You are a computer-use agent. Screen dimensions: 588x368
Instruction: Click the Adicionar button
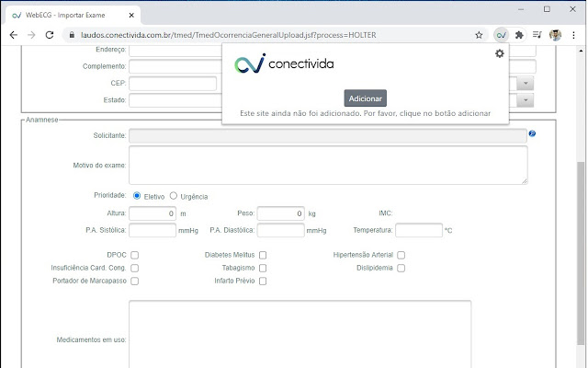[x=366, y=98]
